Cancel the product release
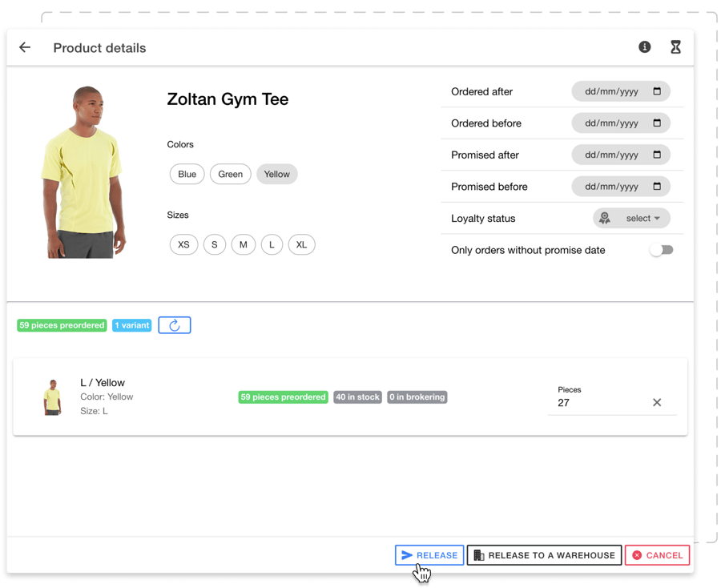The width and height of the screenshot is (721, 588). (x=657, y=555)
